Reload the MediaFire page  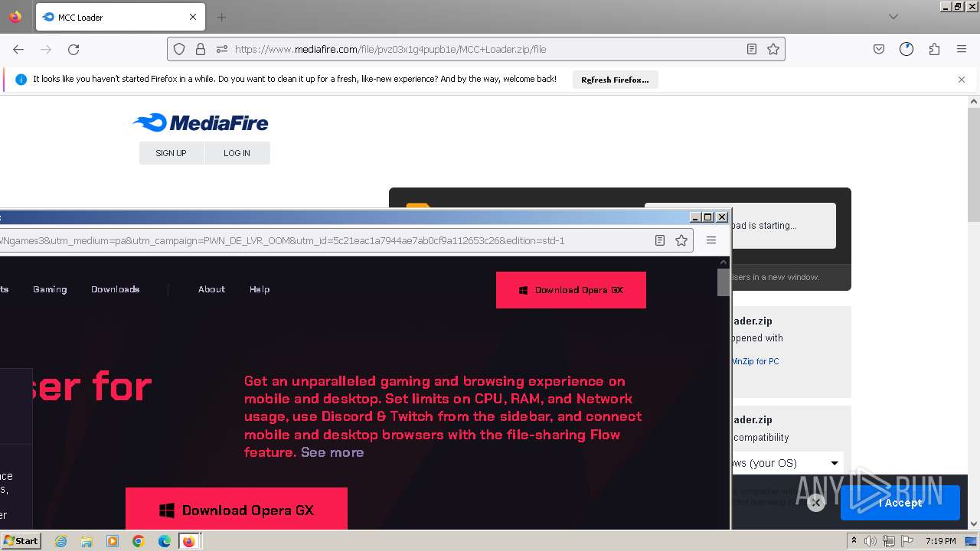[x=73, y=49]
